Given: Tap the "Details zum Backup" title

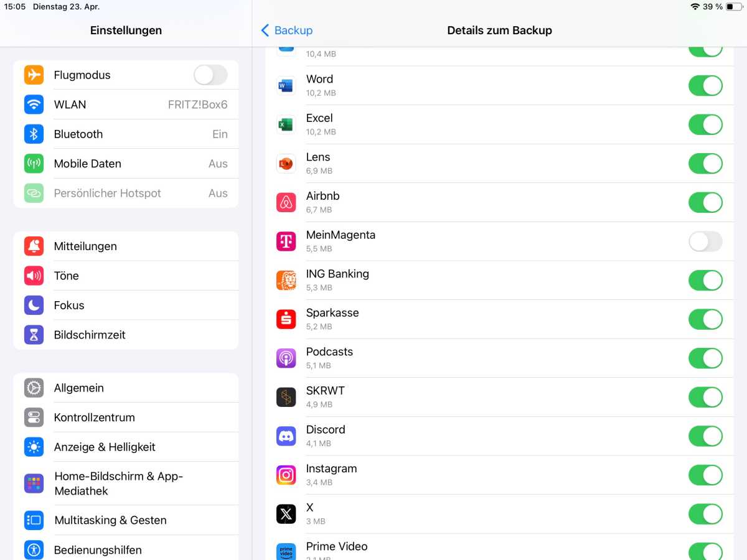Looking at the screenshot, I should pyautogui.click(x=499, y=30).
